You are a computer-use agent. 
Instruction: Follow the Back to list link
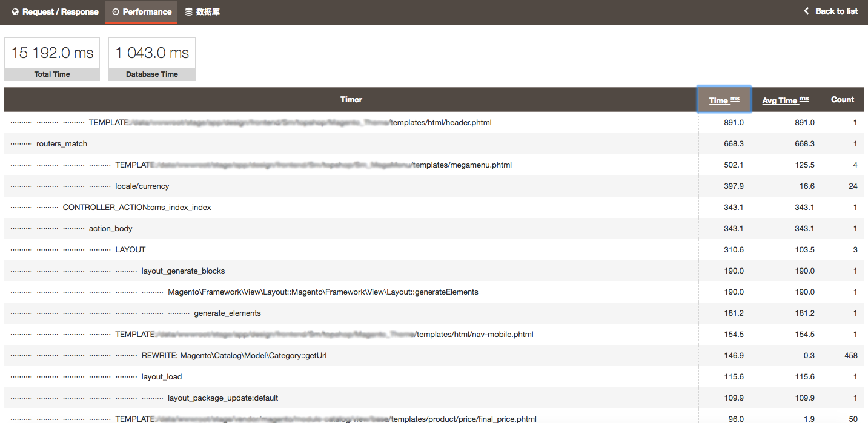click(837, 11)
